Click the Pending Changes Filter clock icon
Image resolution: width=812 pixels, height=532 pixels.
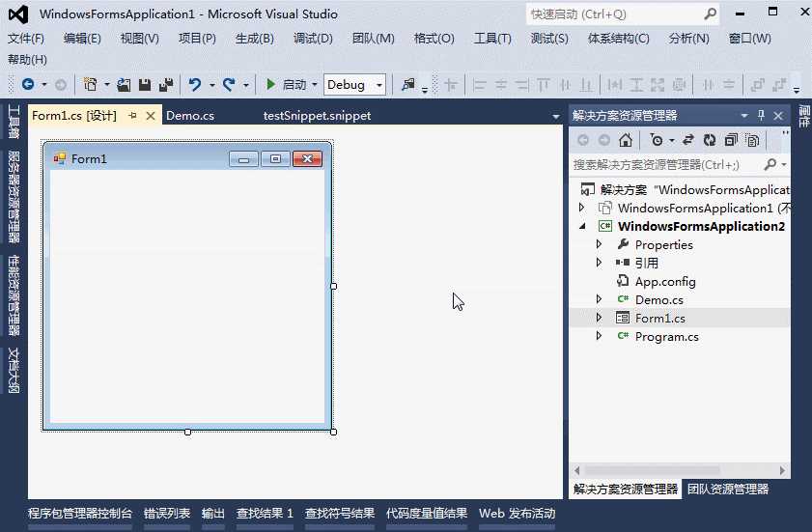[657, 140]
